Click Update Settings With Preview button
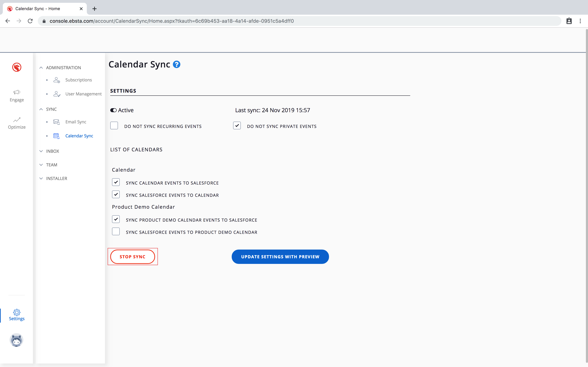588x367 pixels. (x=280, y=257)
